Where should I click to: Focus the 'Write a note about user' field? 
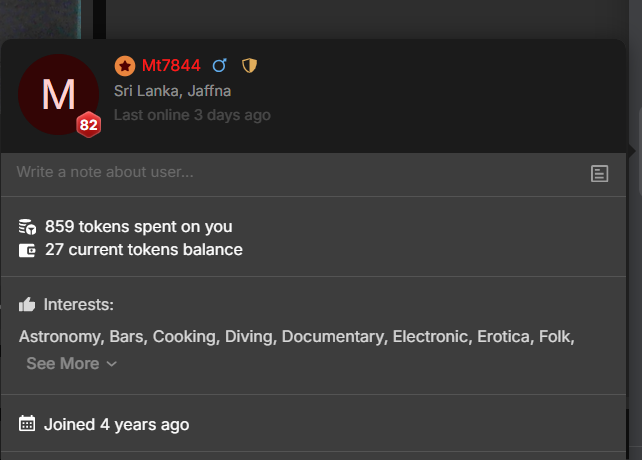(x=290, y=172)
